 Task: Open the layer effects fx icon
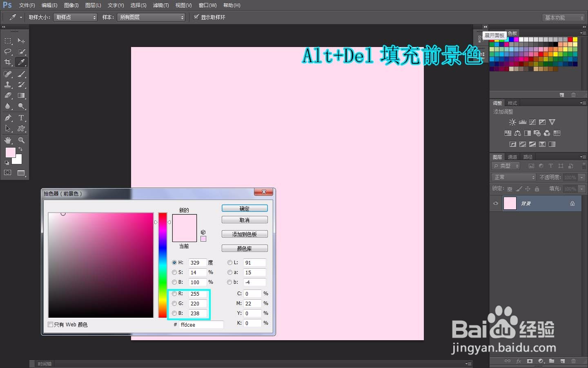tap(519, 361)
